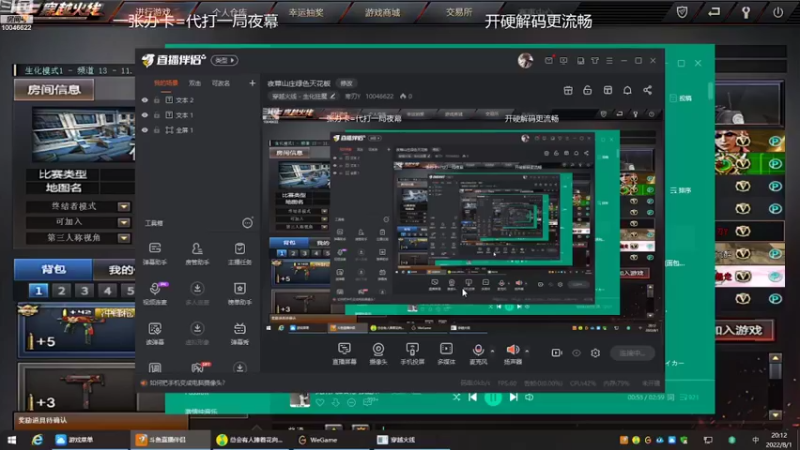Click the gift box icon above preview
The image size is (800, 450).
click(568, 90)
